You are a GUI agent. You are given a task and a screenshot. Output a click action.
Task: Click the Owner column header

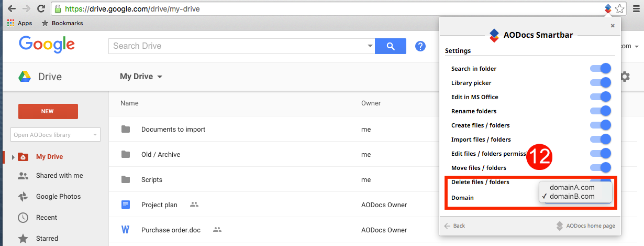tap(371, 103)
